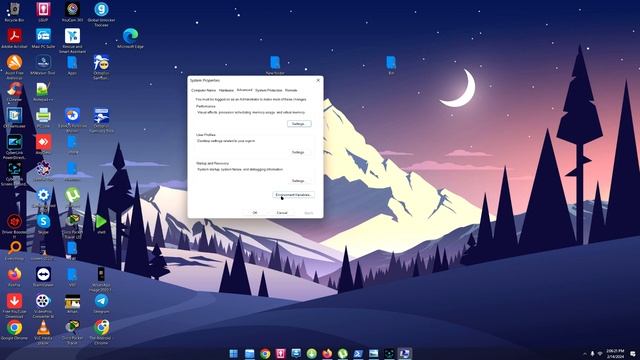Image resolution: width=640 pixels, height=360 pixels.
Task: Select the New folder desktop icon
Action: tap(275, 65)
